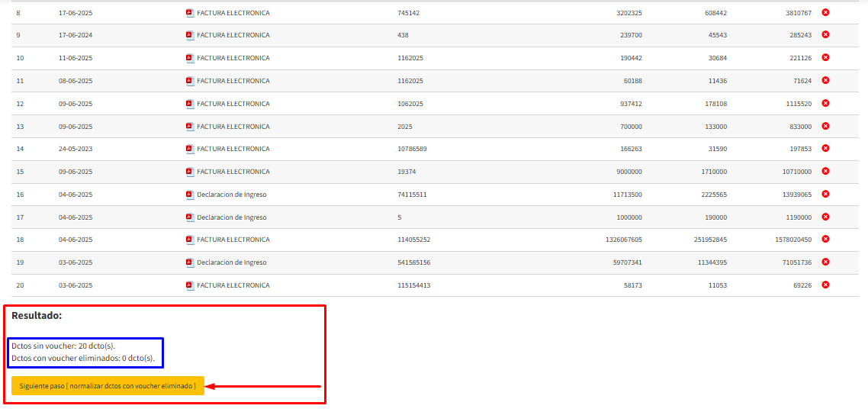Remove row 18 via red delete icon
Image resolution: width=868 pixels, height=412 pixels.
click(825, 240)
